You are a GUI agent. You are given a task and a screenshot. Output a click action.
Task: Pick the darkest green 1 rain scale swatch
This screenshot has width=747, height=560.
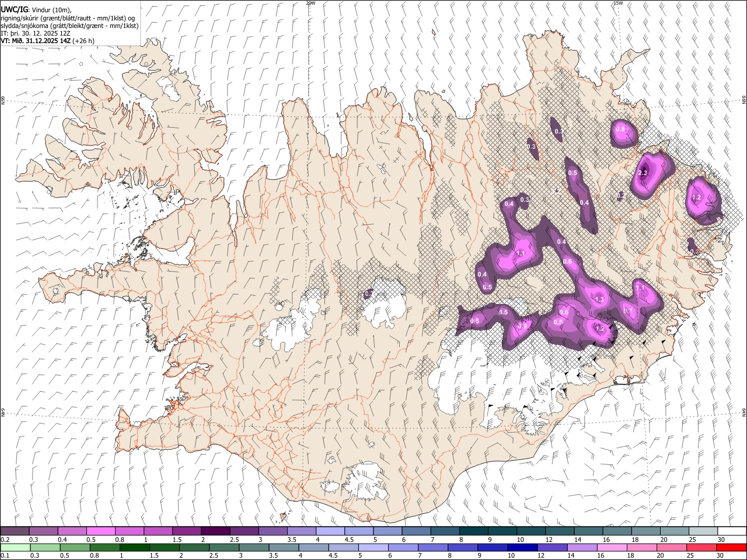[x=134, y=547]
